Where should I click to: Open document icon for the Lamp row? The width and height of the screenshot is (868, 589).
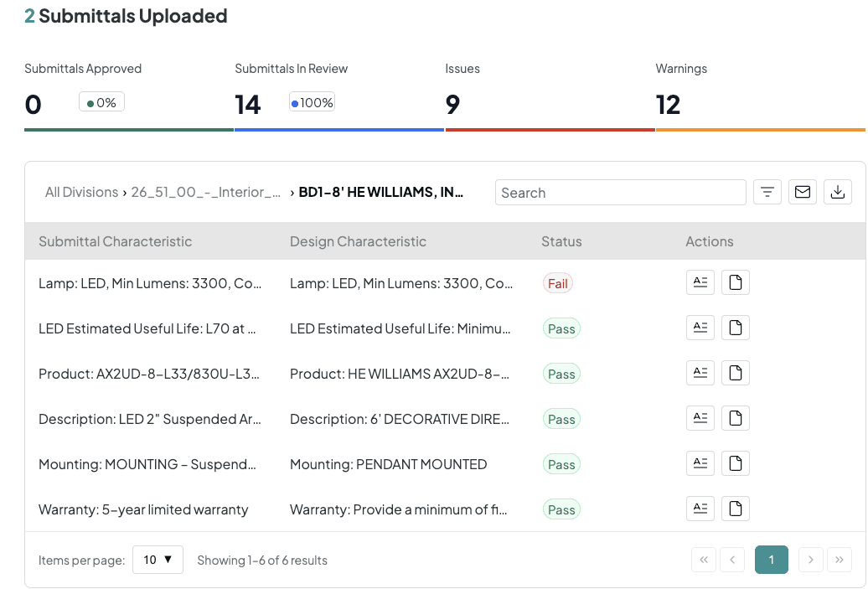point(735,282)
